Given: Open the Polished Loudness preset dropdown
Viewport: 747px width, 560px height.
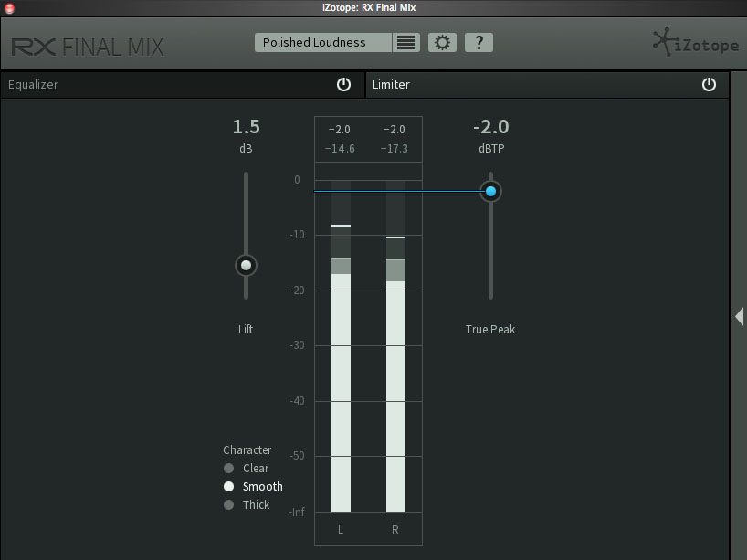Looking at the screenshot, I should (323, 43).
